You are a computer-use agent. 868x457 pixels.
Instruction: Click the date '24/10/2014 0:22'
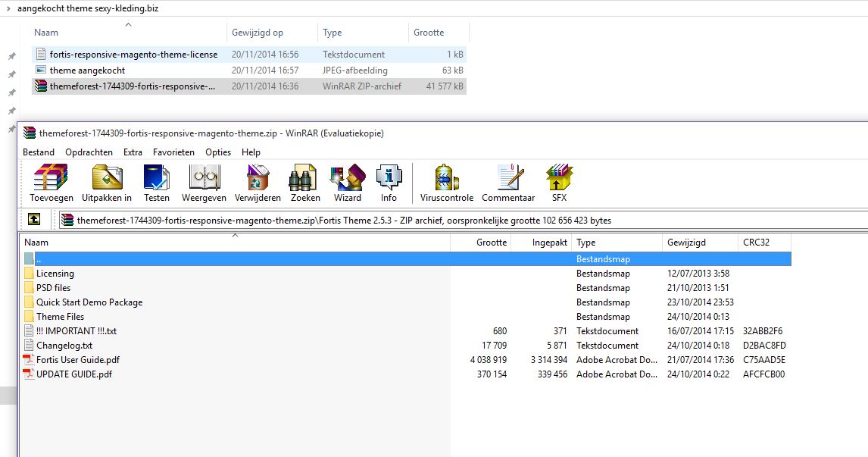(x=698, y=374)
